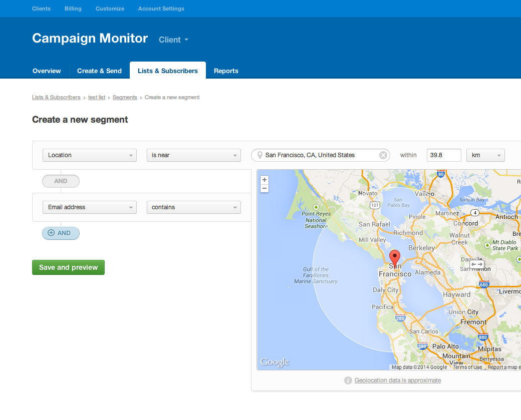Open the Billing menu
This screenshot has height=420, width=521.
[73, 9]
